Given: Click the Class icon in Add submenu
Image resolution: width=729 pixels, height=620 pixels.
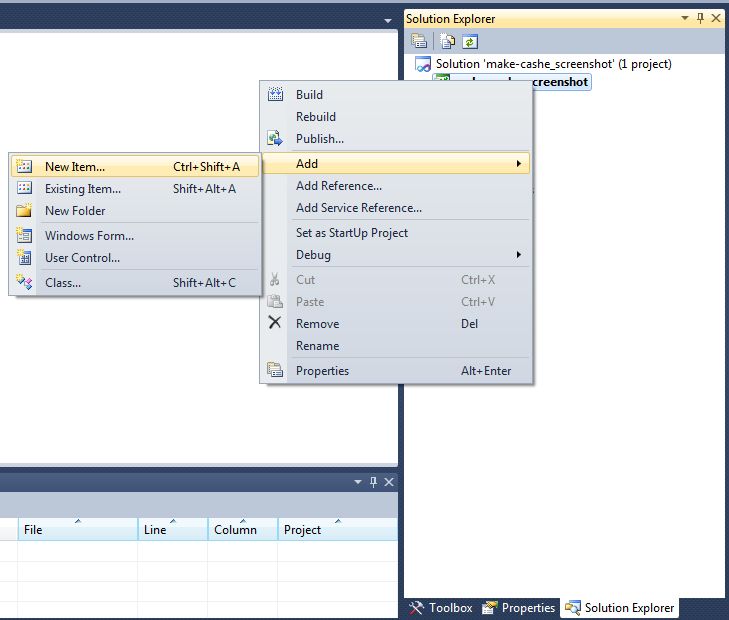Looking at the screenshot, I should click(25, 283).
